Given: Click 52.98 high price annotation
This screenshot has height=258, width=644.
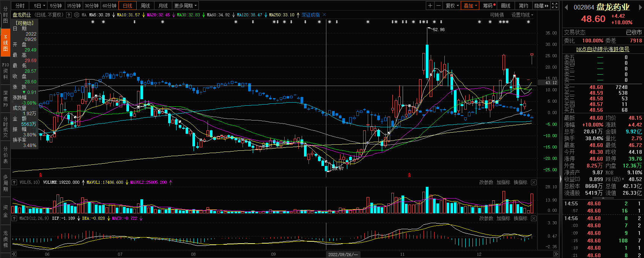Looking at the screenshot, I should click(x=439, y=30).
